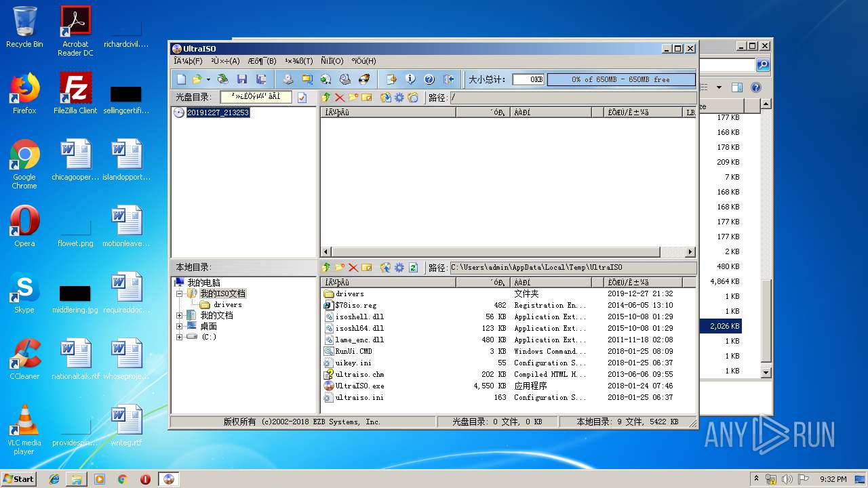Image resolution: width=868 pixels, height=488 pixels.
Task: Sort image files by type column header
Action: pyautogui.click(x=551, y=112)
